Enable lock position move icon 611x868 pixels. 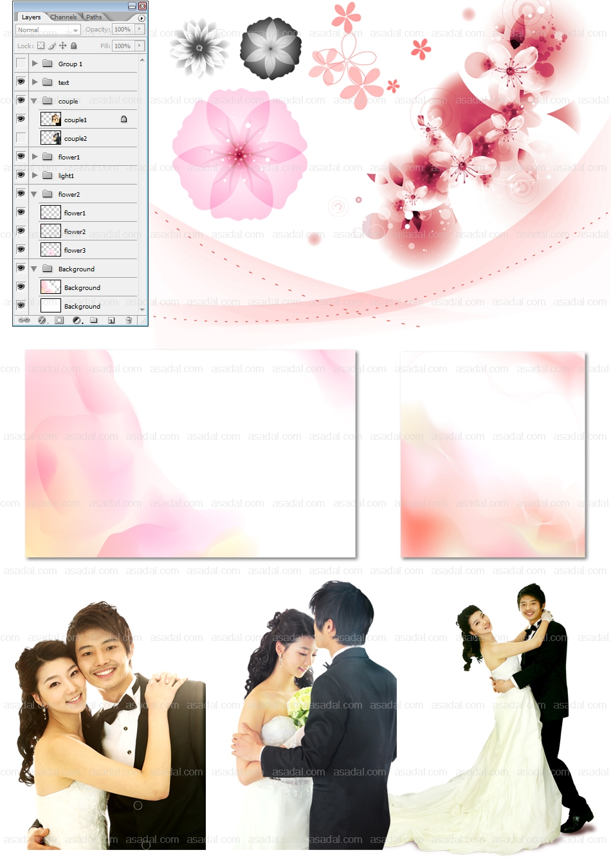[x=63, y=46]
